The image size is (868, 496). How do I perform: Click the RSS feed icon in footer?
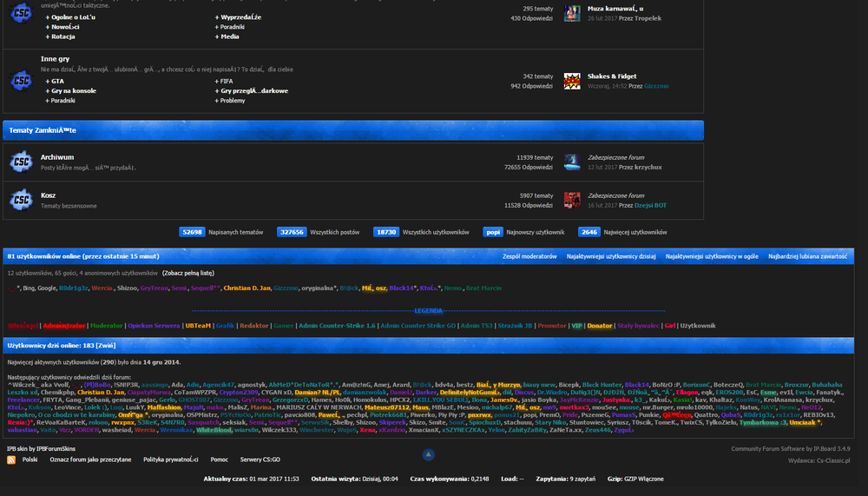point(11,459)
